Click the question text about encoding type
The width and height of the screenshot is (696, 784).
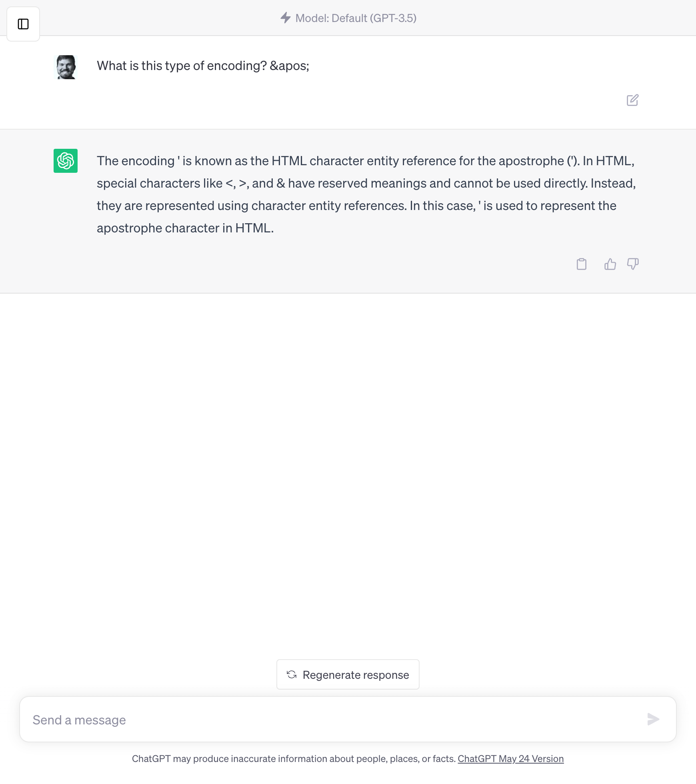(x=182, y=66)
